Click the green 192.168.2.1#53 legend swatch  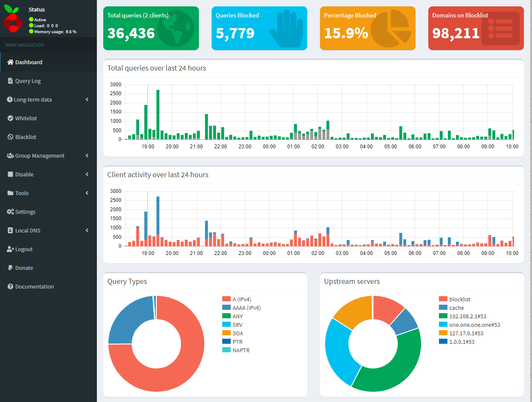(x=443, y=316)
